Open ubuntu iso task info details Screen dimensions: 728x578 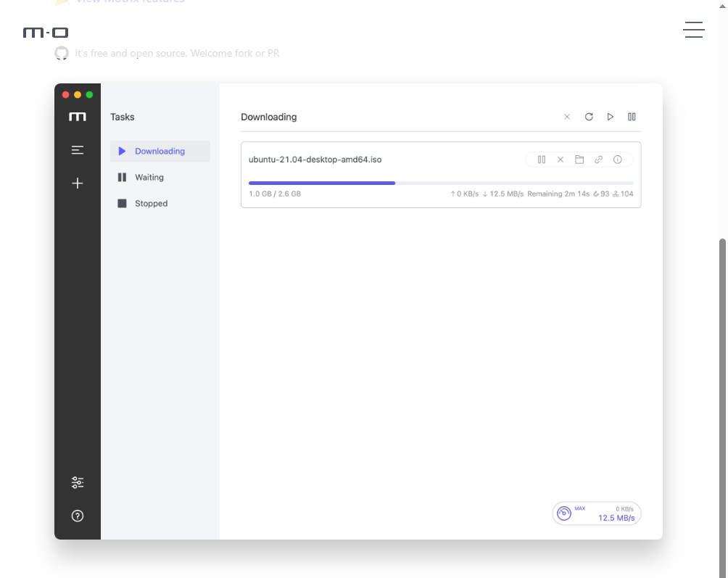[x=618, y=160]
